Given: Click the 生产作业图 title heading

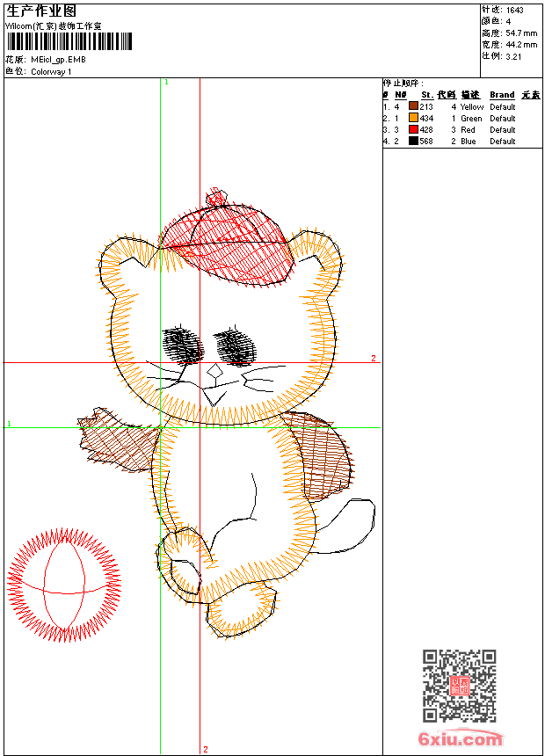Looking at the screenshot, I should [41, 11].
